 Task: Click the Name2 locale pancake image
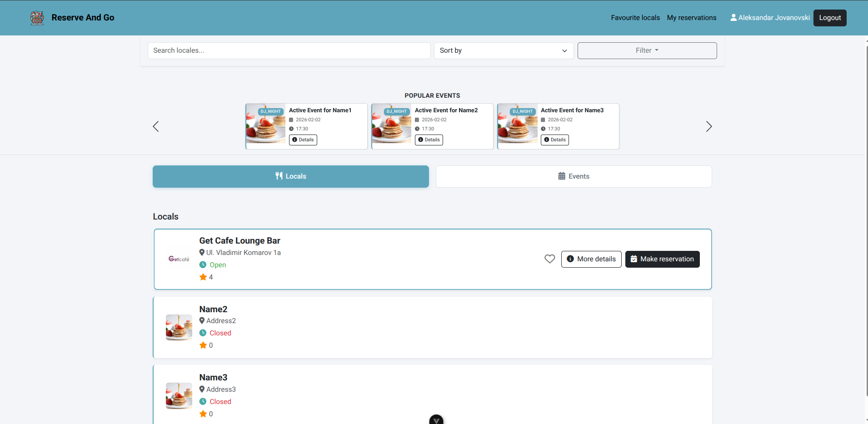tap(179, 327)
